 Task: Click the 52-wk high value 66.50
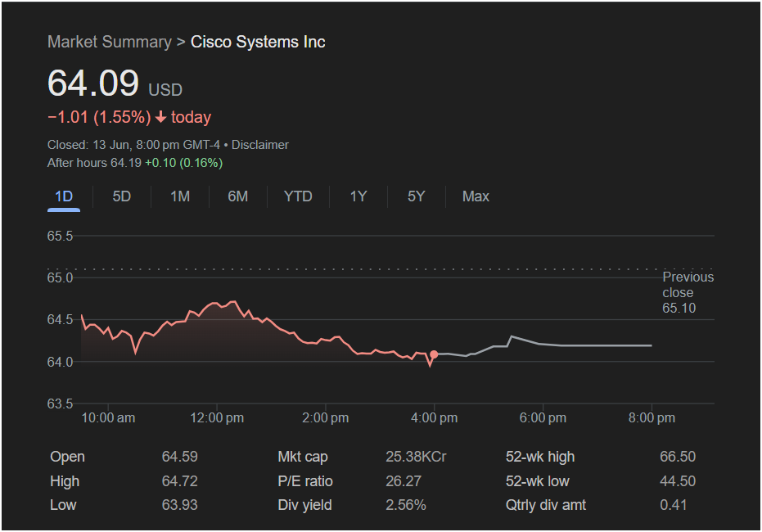(678, 457)
